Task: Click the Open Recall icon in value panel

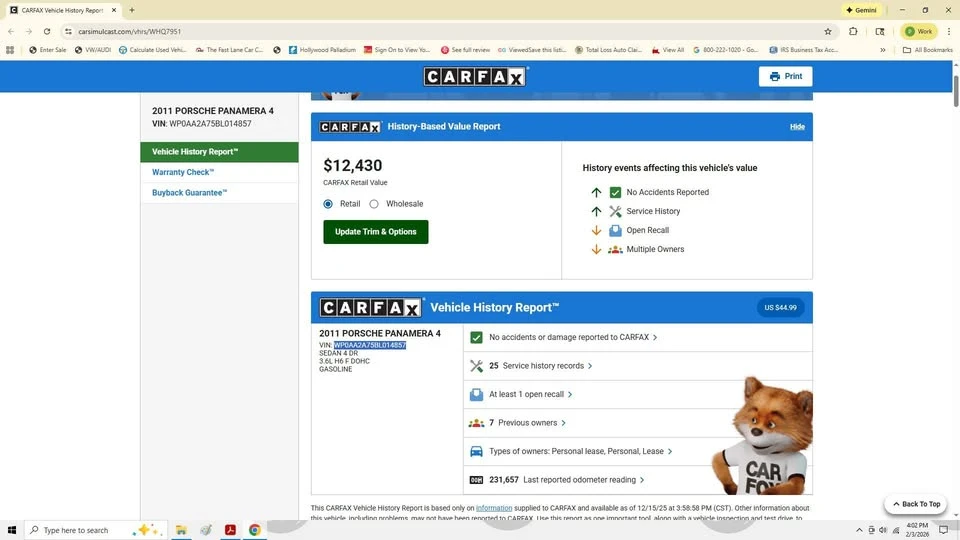Action: click(x=615, y=230)
